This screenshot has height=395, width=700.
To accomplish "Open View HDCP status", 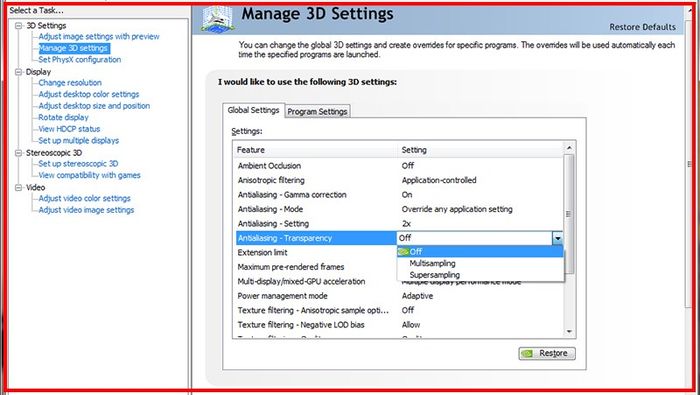I will pyautogui.click(x=69, y=129).
